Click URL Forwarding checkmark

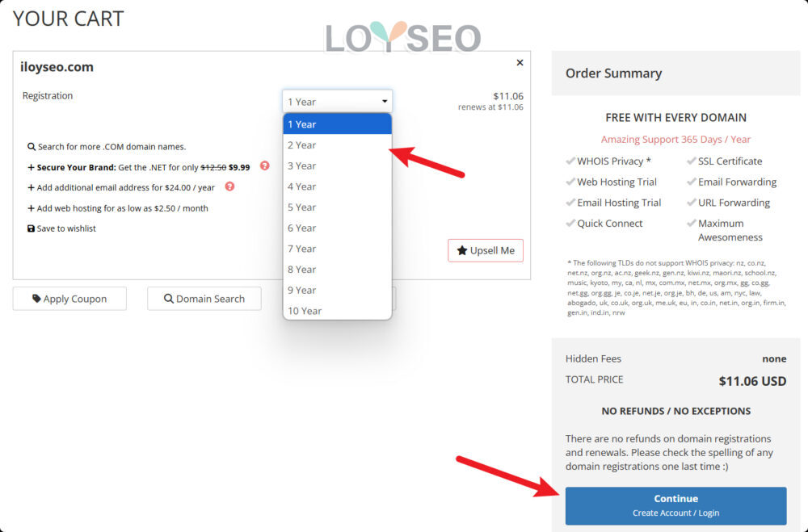point(692,203)
